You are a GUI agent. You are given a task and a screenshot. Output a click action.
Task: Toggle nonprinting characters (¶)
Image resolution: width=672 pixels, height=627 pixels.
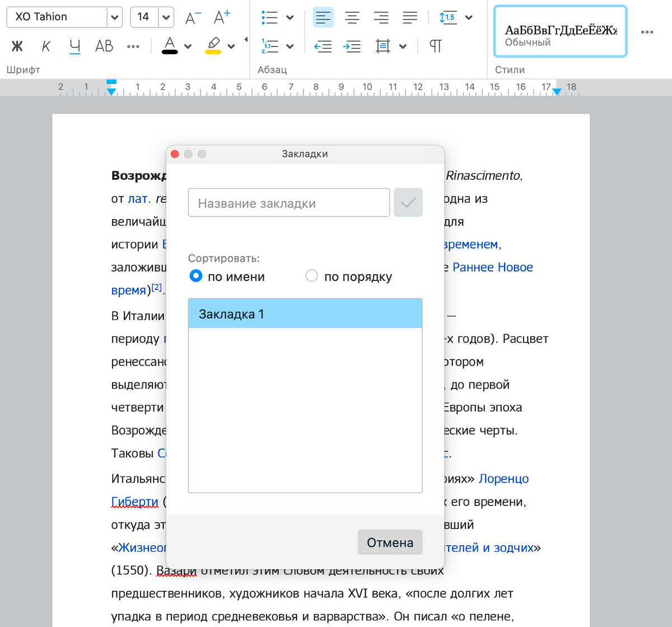(x=436, y=46)
